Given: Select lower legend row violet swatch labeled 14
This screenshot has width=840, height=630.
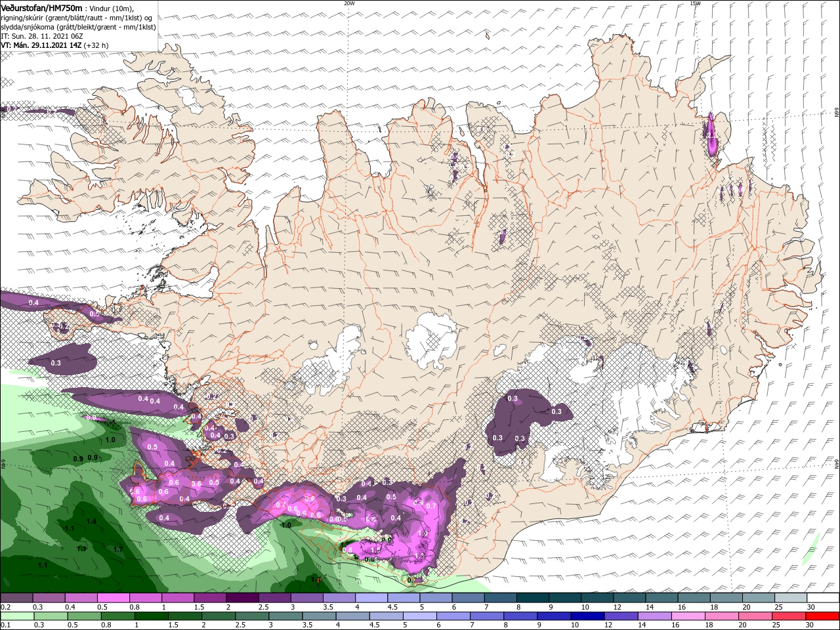Looking at the screenshot, I should [x=654, y=616].
